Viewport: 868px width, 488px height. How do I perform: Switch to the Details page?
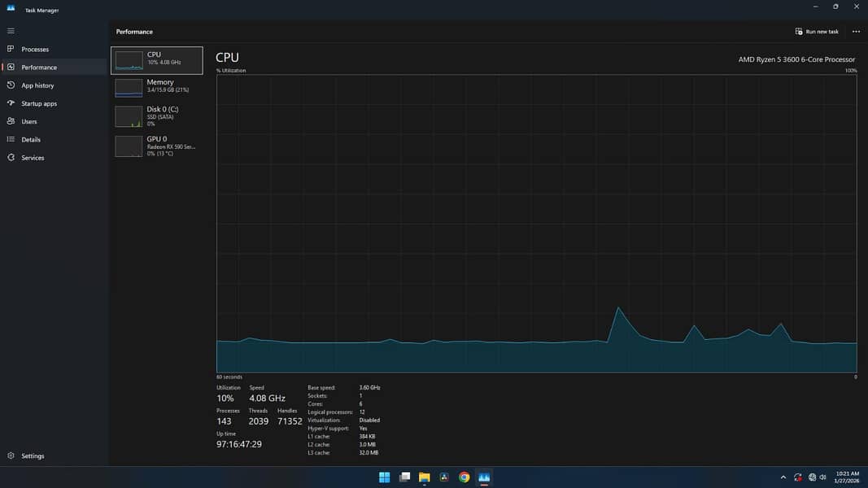(x=31, y=140)
